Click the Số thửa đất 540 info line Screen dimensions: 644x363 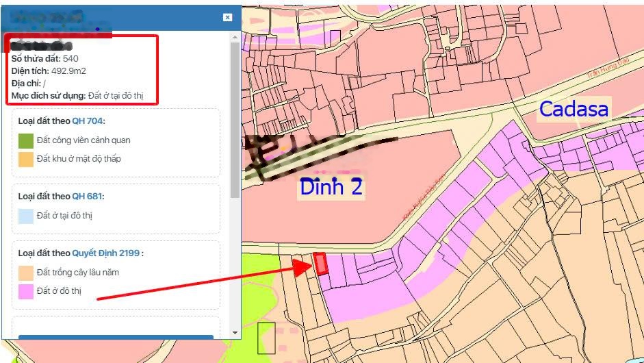point(44,59)
